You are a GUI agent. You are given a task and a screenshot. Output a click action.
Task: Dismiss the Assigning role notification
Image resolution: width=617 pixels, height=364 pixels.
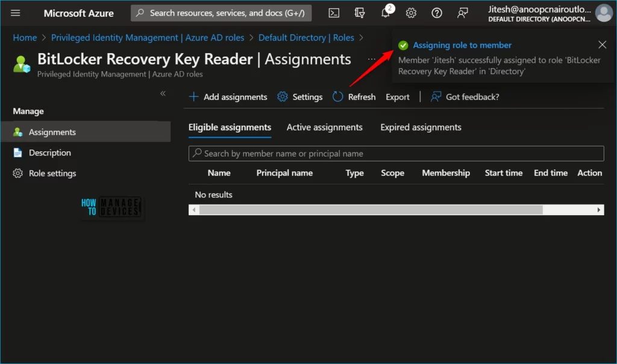click(x=602, y=45)
